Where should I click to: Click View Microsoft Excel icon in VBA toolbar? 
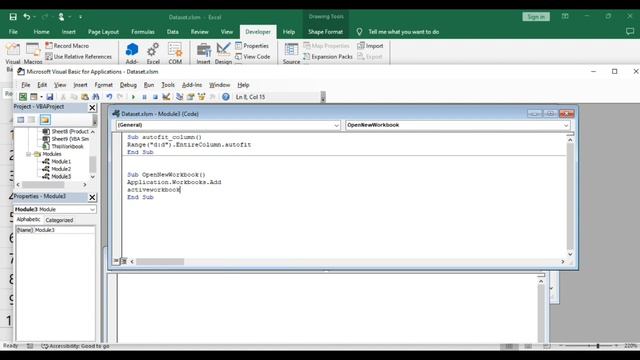[23, 97]
